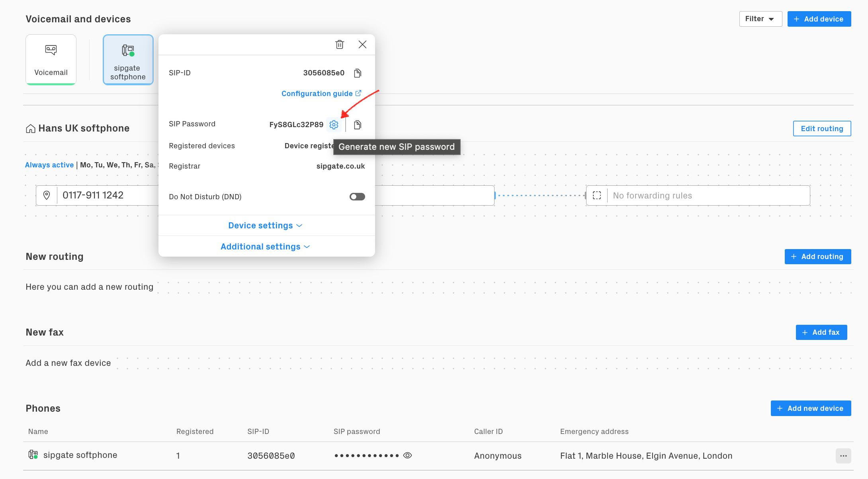Viewport: 868px width, 479px height.
Task: Click the SIP password text FyS8GLc32P89
Action: click(296, 125)
